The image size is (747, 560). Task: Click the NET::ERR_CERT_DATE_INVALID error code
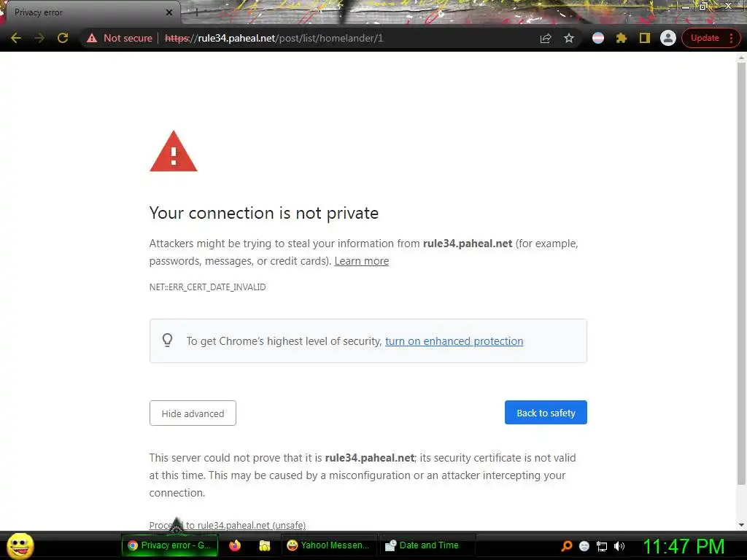(x=208, y=287)
